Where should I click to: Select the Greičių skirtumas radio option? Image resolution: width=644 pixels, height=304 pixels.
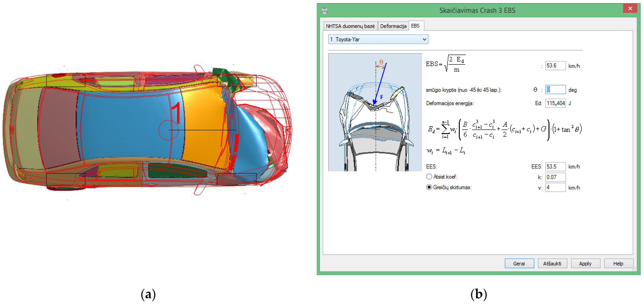tap(429, 187)
